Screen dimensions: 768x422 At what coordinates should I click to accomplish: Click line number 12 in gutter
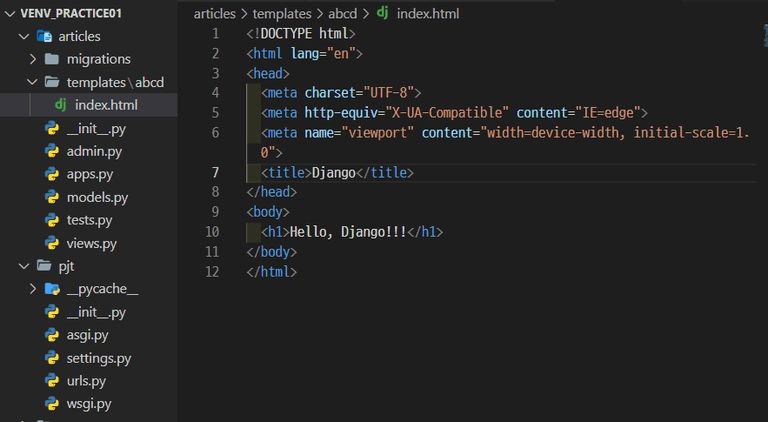[x=212, y=272]
